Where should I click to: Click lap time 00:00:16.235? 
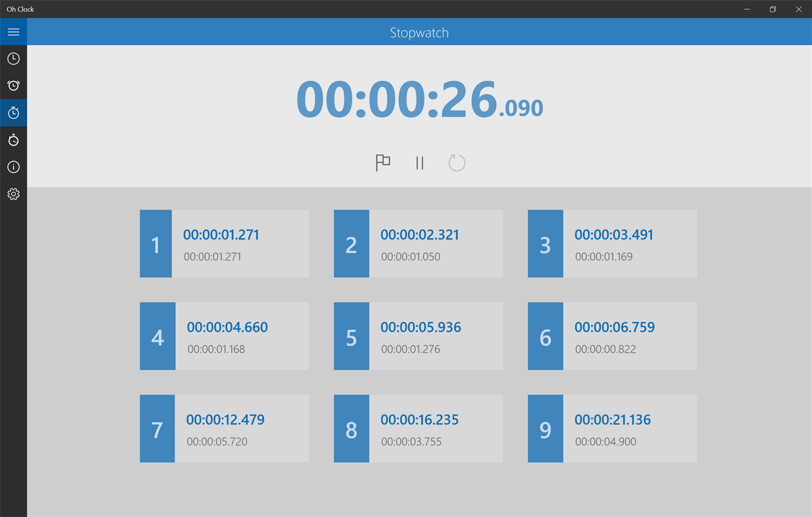pyautogui.click(x=419, y=420)
